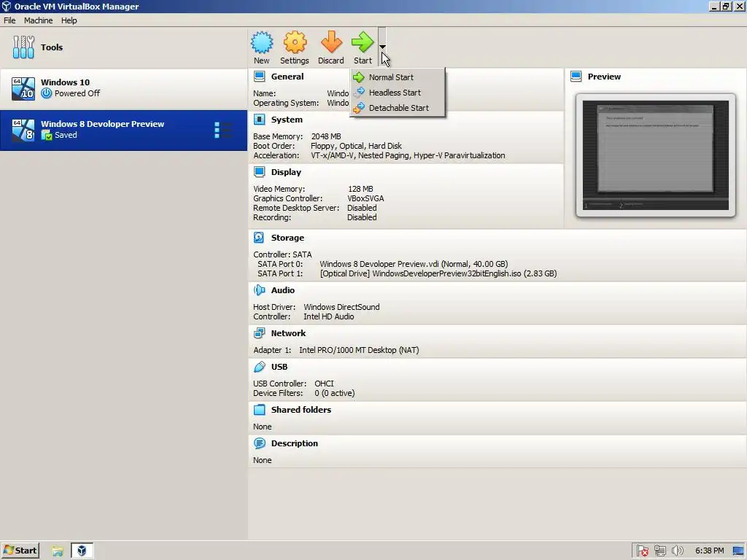Click the Windows 8 VM icon
This screenshot has height=560, width=747.
click(x=23, y=130)
